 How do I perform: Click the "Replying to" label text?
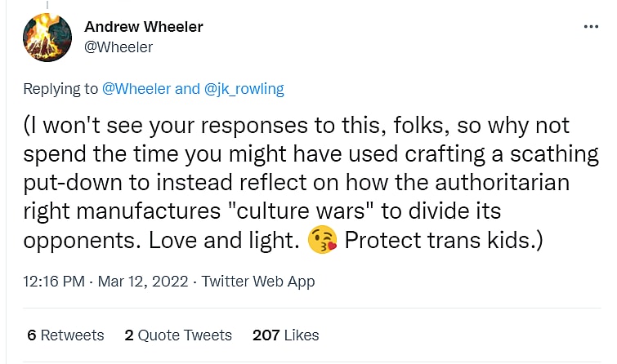(59, 89)
